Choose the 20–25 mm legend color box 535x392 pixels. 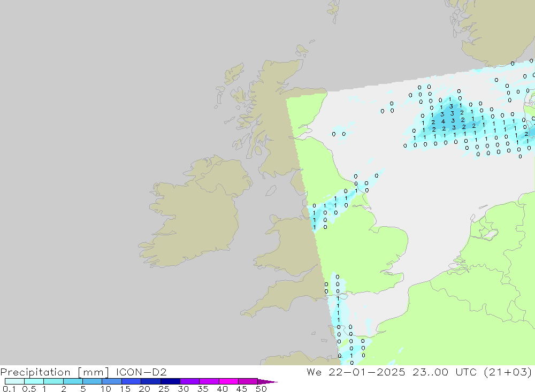(x=151, y=381)
